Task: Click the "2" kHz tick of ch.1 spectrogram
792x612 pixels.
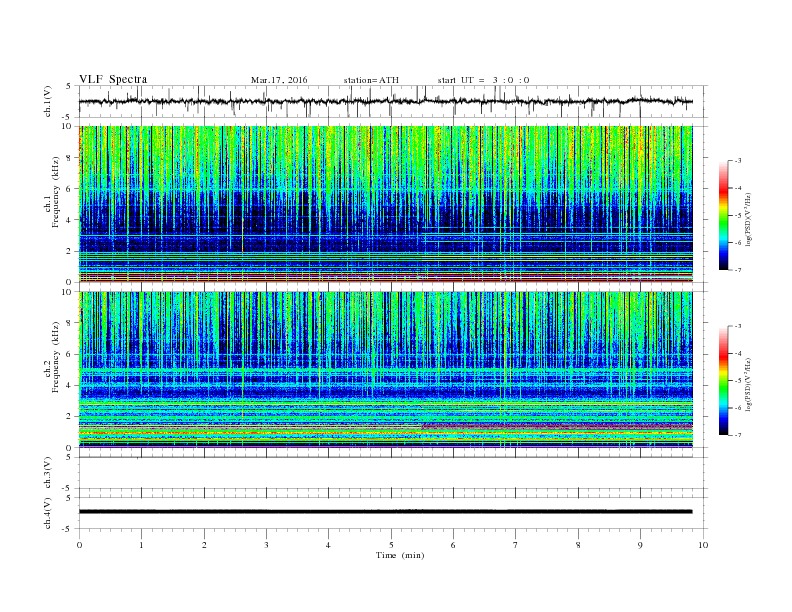Action: [x=69, y=251]
